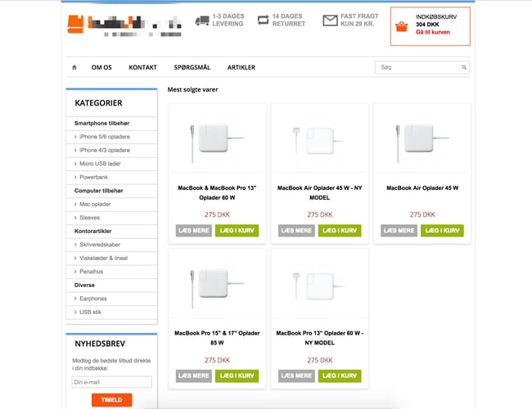The height and width of the screenshot is (409, 532).
Task: Click the orange shopping basket icon
Action: pos(401,26)
